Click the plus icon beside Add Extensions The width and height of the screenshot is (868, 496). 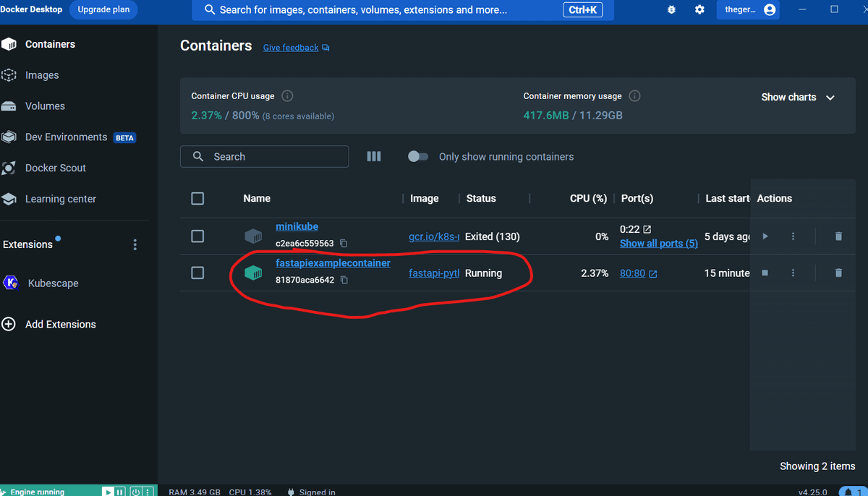point(9,324)
